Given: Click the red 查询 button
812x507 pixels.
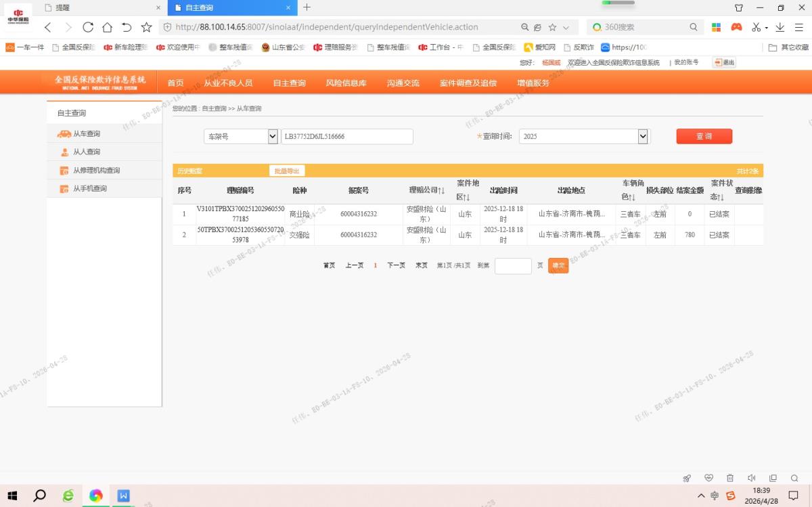Looking at the screenshot, I should (x=704, y=136).
